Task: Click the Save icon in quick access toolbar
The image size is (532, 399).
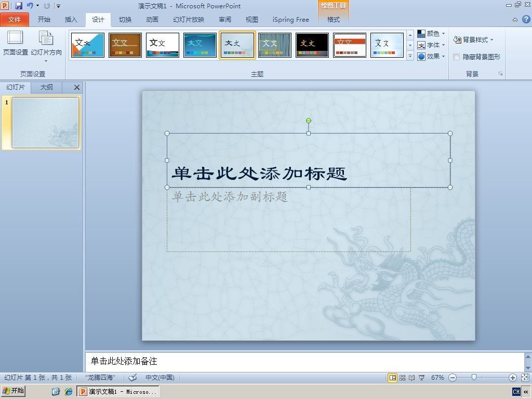Action: pos(19,5)
